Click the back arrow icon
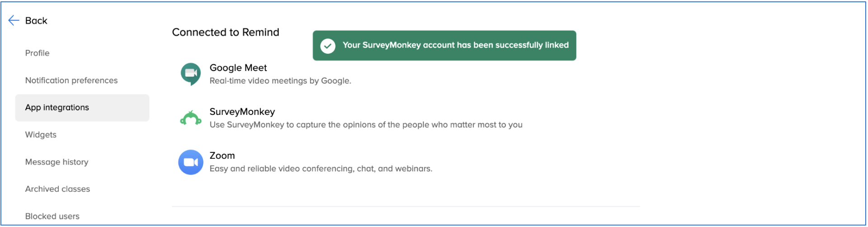This screenshot has width=868, height=227. [14, 20]
